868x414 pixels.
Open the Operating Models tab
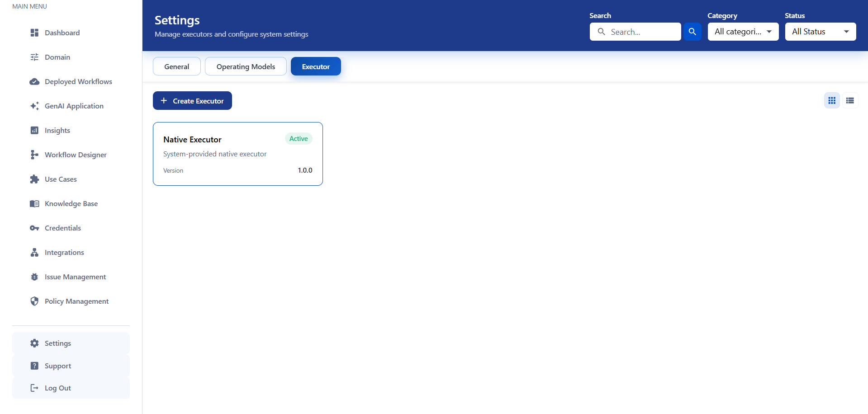246,66
